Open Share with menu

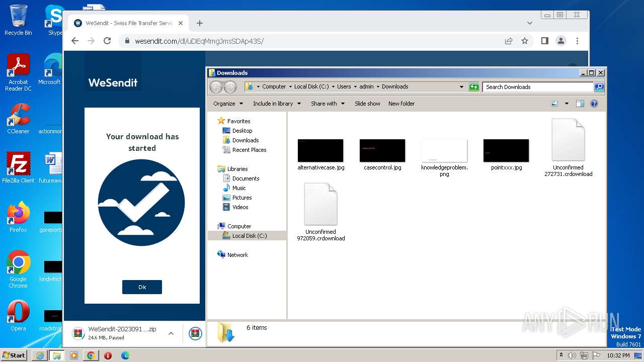328,104
